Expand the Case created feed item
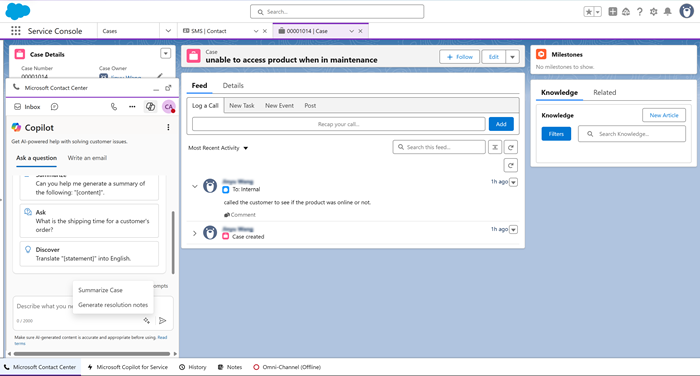700x376 pixels. point(195,233)
